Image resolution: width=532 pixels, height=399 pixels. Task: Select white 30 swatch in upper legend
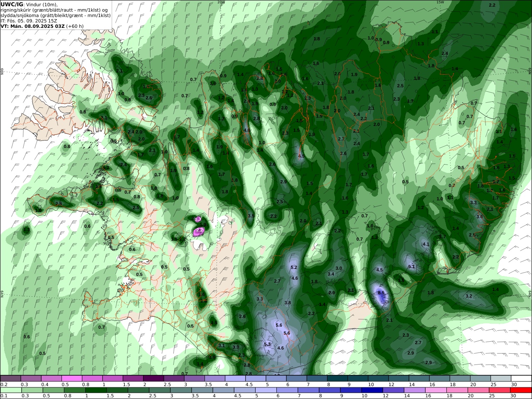[x=521, y=379]
